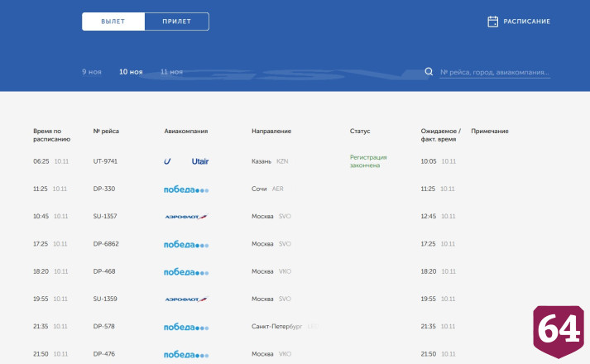The width and height of the screenshot is (590, 364).
Task: Click flight number DP-476
Action: [x=104, y=354]
